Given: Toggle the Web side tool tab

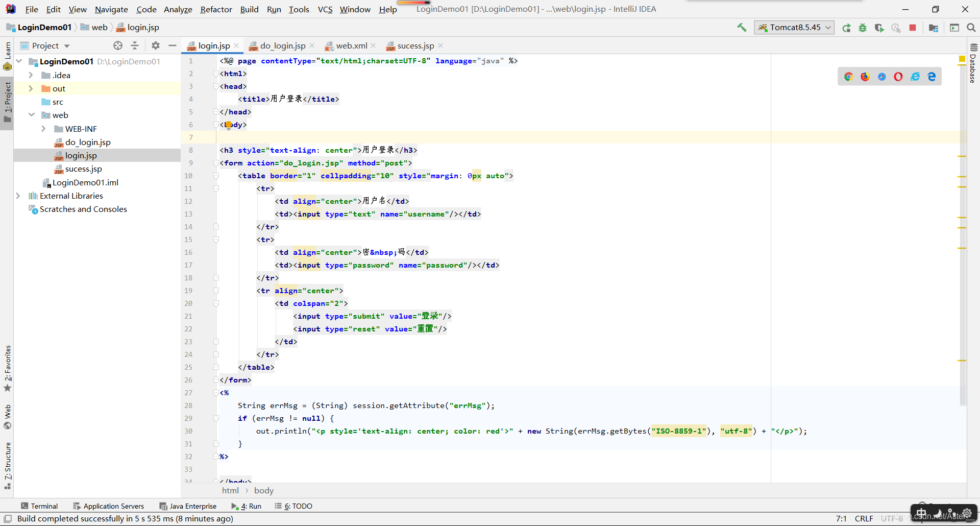Looking at the screenshot, I should point(7,417).
